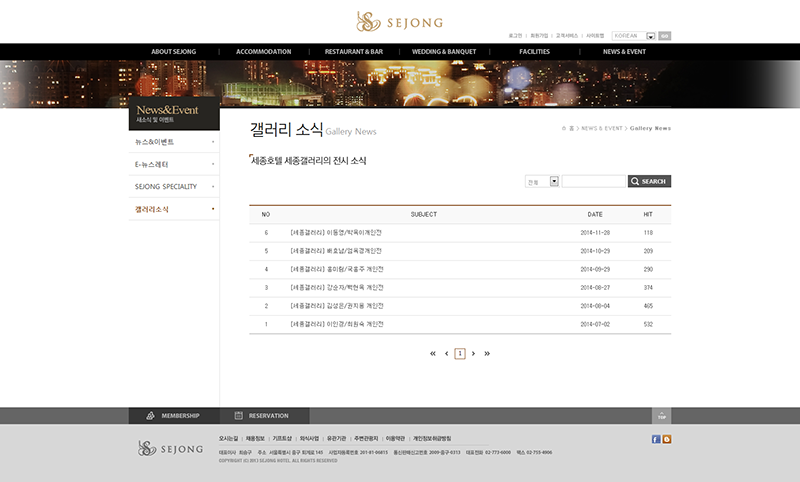Click the SUBJECT column header
Image resolution: width=800 pixels, height=482 pixels.
tap(424, 215)
